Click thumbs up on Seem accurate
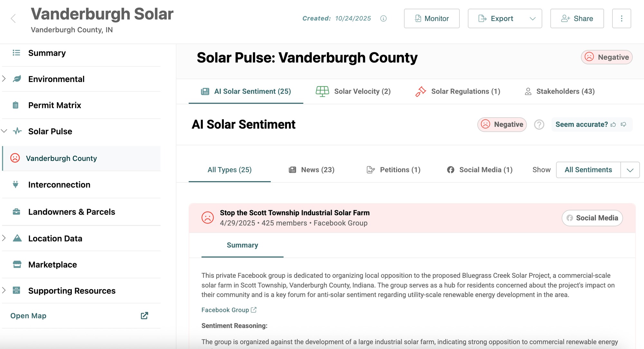Viewport: 644px width, 349px height. (613, 124)
